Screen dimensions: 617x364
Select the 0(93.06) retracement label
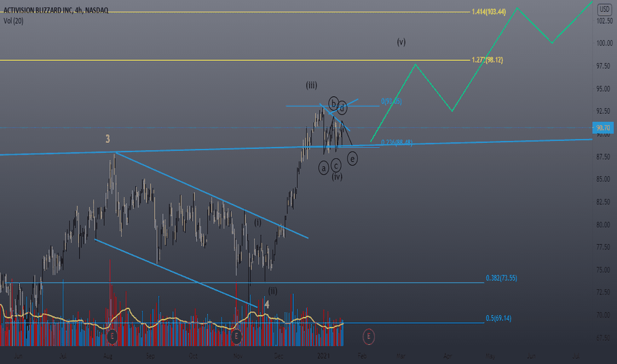tap(391, 101)
